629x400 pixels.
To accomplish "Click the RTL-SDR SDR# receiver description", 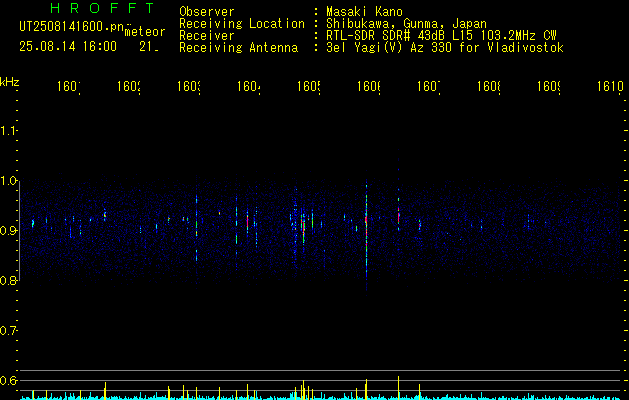I will coord(441,36).
